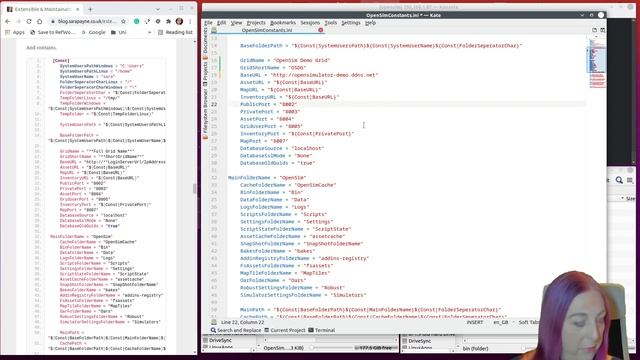The height and width of the screenshot is (360, 640).
Task: Open the View menu in Kate
Action: 236,23
